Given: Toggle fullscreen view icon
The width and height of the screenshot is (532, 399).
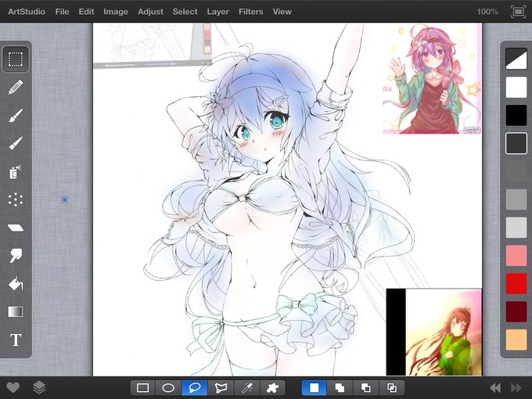Looking at the screenshot, I should [x=518, y=12].
